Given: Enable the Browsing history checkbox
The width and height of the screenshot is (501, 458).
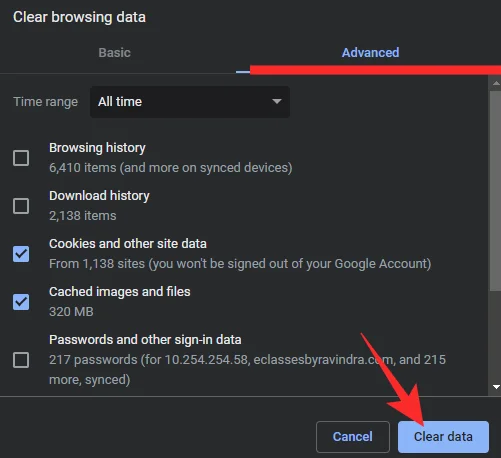Looking at the screenshot, I should [x=21, y=158].
